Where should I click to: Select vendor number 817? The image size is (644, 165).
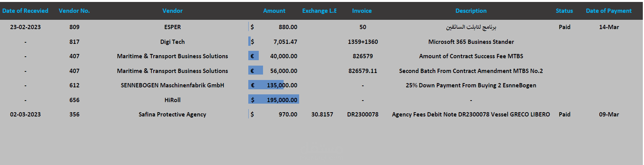pos(74,42)
